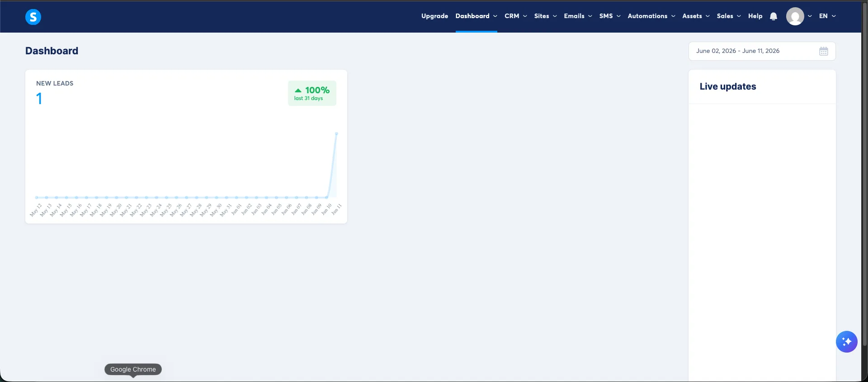Click the date range input field
This screenshot has height=382, width=868.
coord(762,51)
